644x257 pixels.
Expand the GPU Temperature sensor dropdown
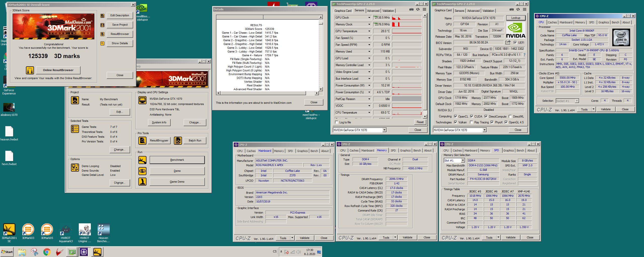click(x=369, y=31)
